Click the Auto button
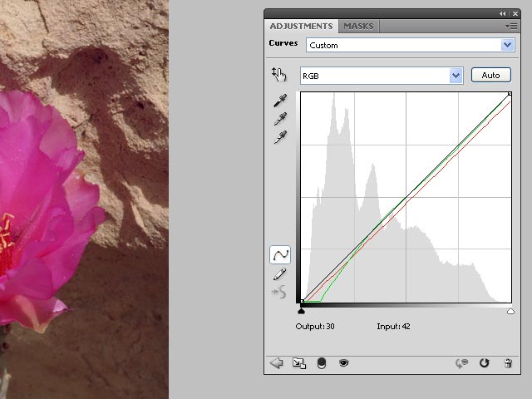This screenshot has width=532, height=399. (490, 76)
